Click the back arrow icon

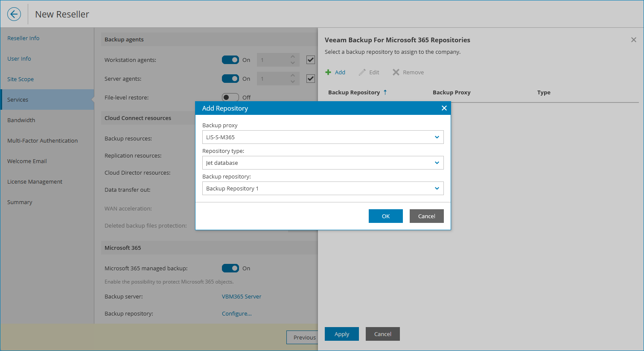[14, 14]
